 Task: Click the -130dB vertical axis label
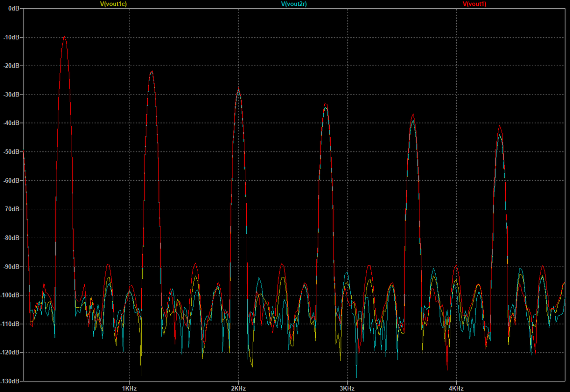(10, 381)
